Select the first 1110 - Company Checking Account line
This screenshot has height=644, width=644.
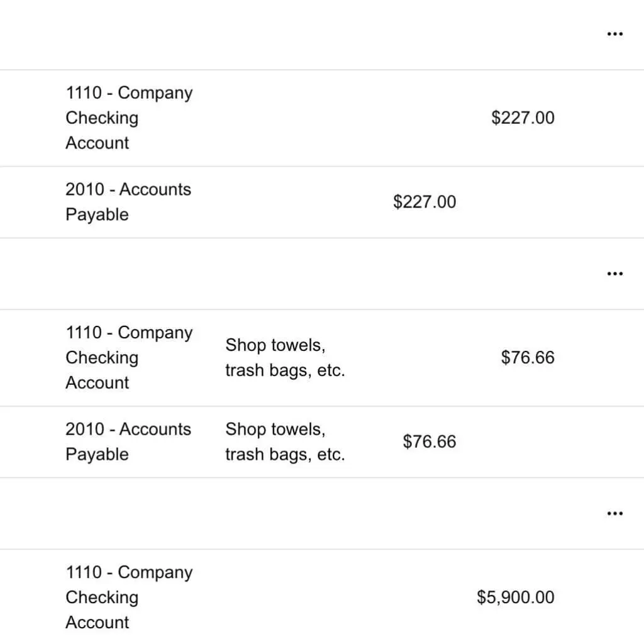click(x=128, y=118)
